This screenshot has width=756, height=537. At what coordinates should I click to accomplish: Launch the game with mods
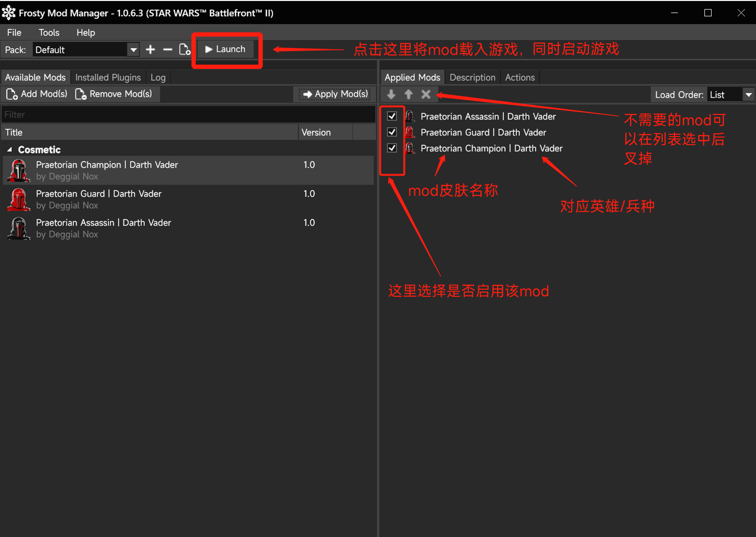[226, 49]
